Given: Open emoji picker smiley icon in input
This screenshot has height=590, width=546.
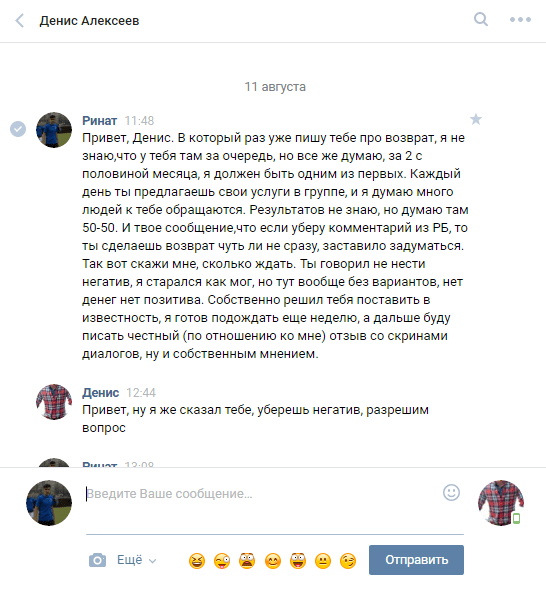Looking at the screenshot, I should pyautogui.click(x=451, y=492).
